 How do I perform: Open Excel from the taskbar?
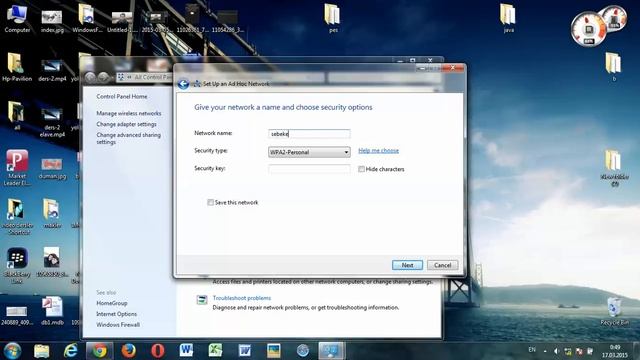215,351
